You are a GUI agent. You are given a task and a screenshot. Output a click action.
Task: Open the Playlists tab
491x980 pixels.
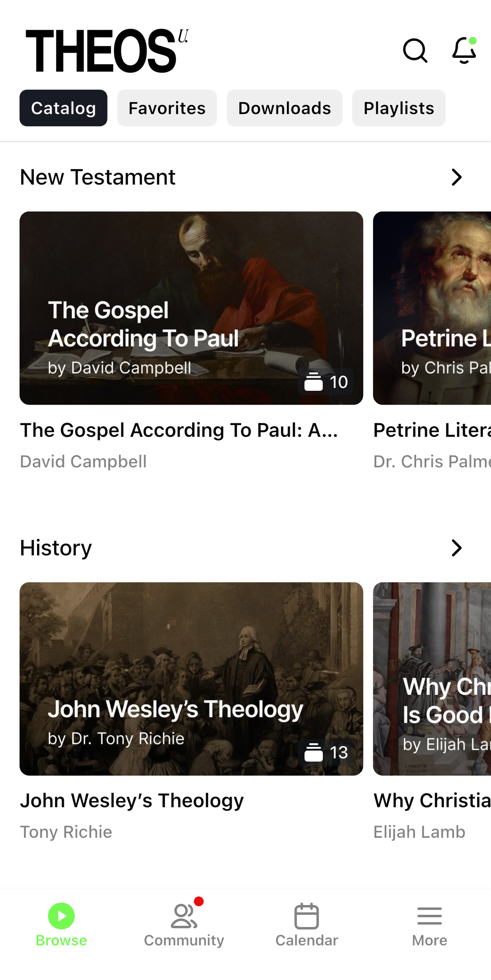399,108
